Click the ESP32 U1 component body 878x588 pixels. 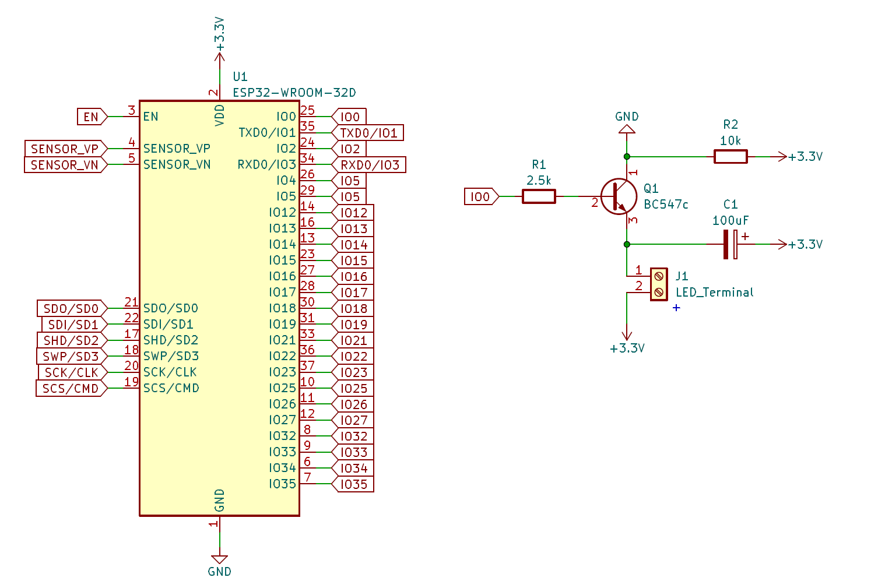tap(219, 308)
